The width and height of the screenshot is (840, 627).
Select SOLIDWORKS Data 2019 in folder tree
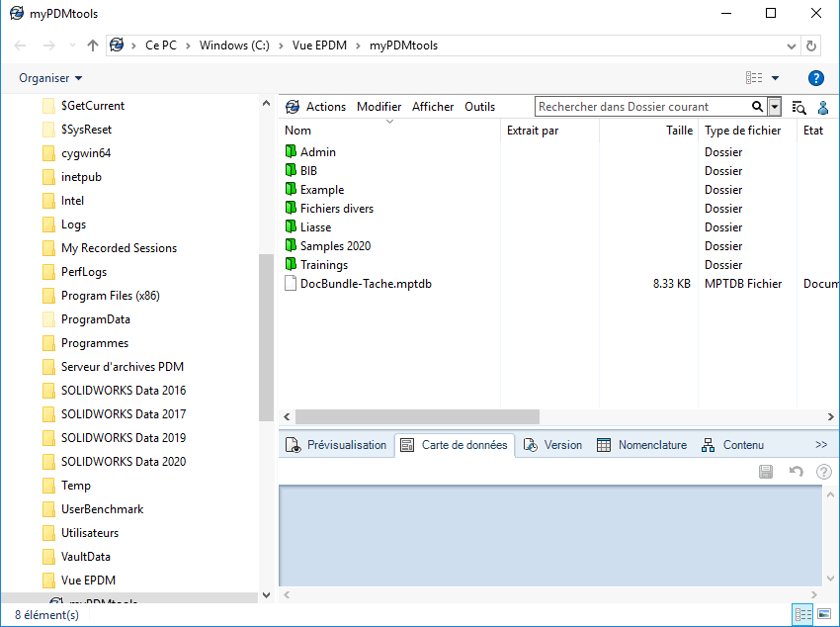tap(123, 438)
